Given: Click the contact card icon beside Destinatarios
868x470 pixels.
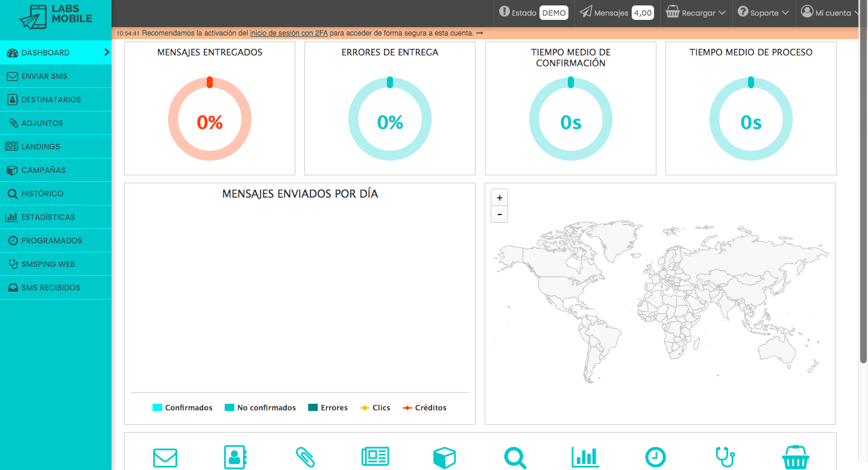Looking at the screenshot, I should [x=12, y=100].
